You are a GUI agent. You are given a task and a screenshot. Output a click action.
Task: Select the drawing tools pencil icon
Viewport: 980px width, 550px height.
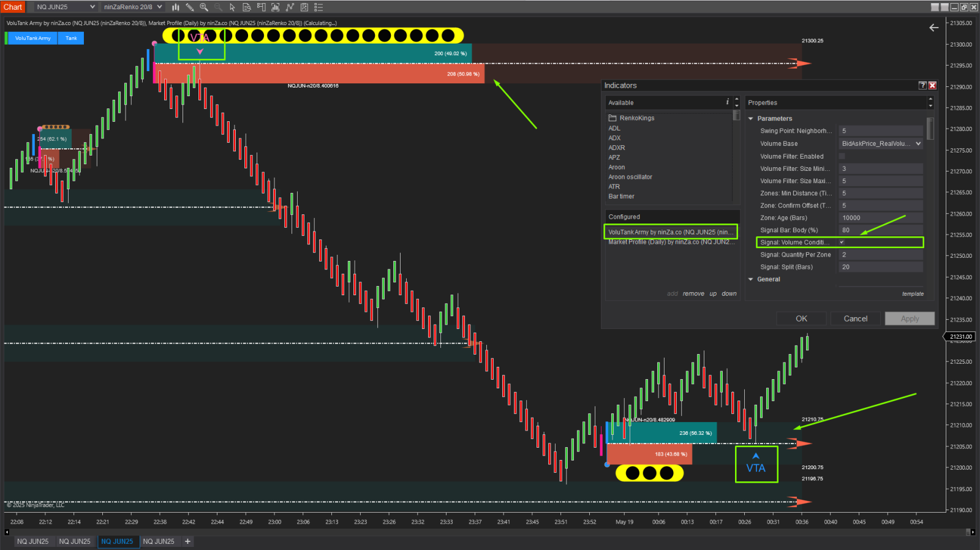pyautogui.click(x=190, y=7)
